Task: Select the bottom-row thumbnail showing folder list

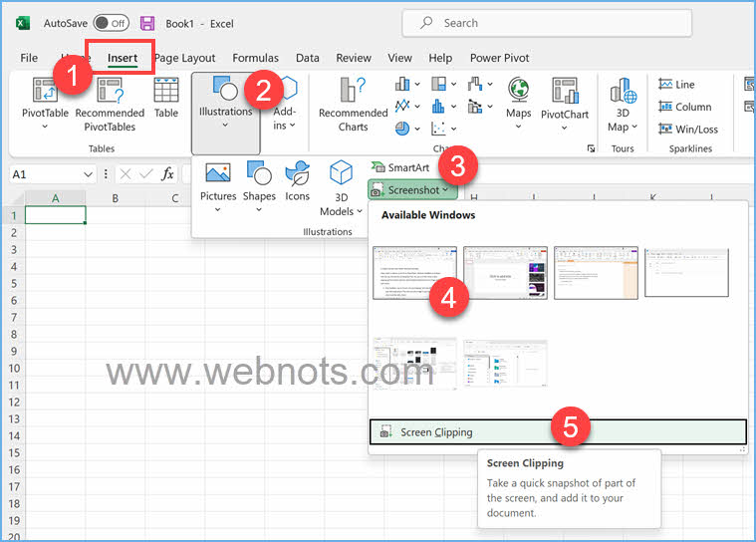Action: 505,364
